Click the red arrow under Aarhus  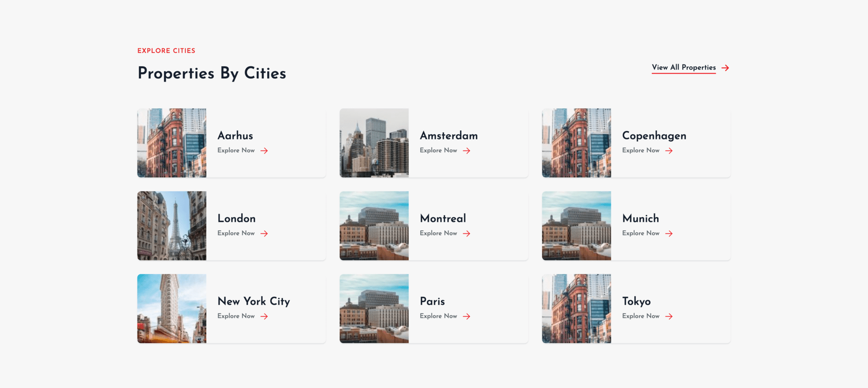264,151
